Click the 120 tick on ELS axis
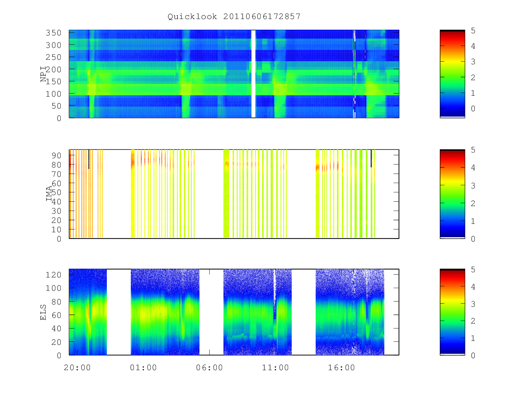Image resolution: width=532 pixels, height=399 pixels. [x=54, y=275]
